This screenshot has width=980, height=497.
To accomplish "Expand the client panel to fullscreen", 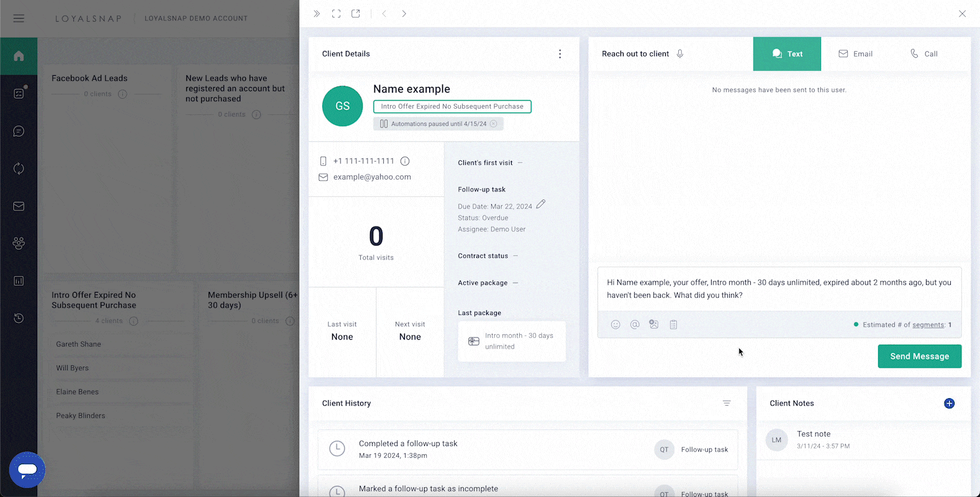I will point(336,14).
